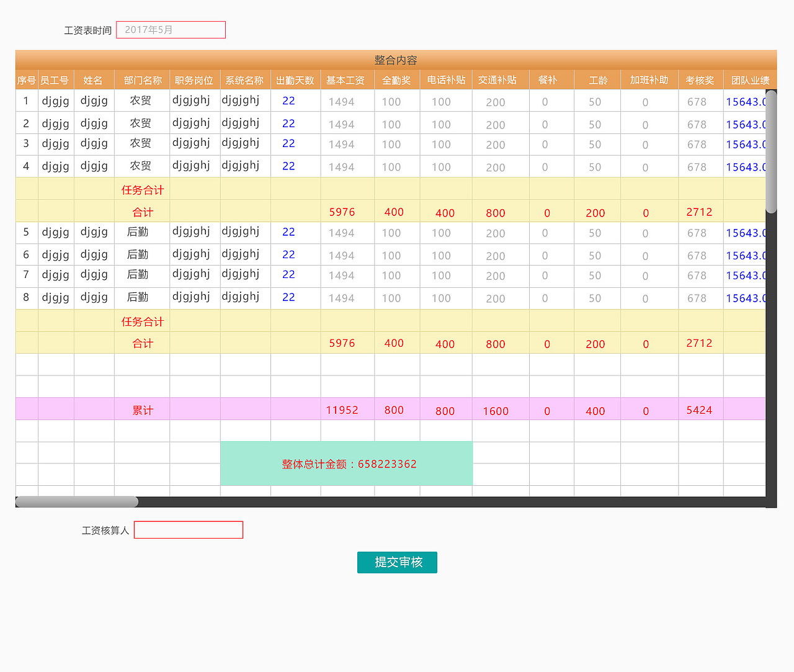The width and height of the screenshot is (794, 672).
Task: Click the 累计 考核奖 total 5424
Action: pos(699,410)
